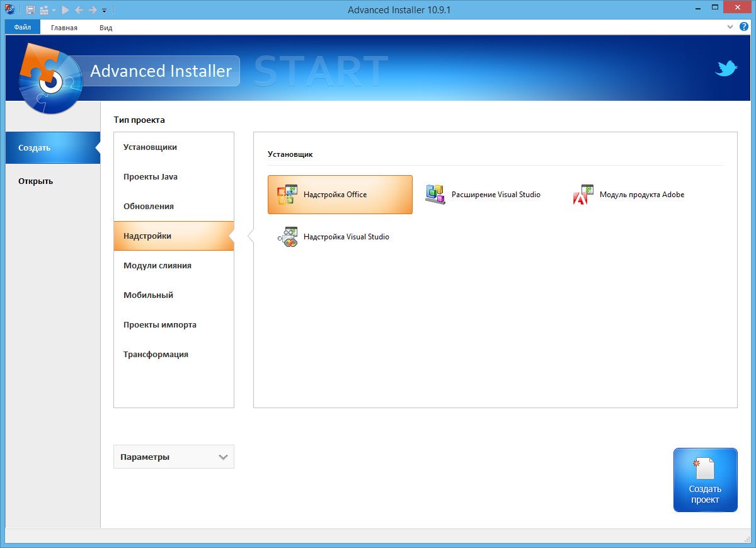
Task: Open the Build icon's dropdown arrow
Action: point(54,10)
